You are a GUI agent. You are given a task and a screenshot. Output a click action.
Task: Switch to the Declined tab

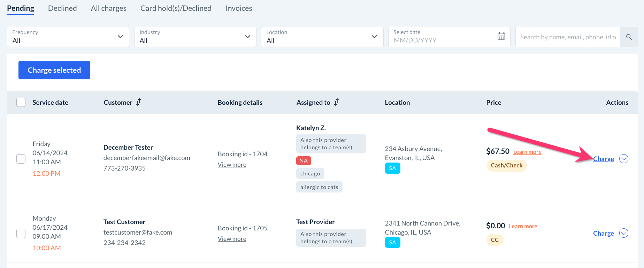(62, 8)
